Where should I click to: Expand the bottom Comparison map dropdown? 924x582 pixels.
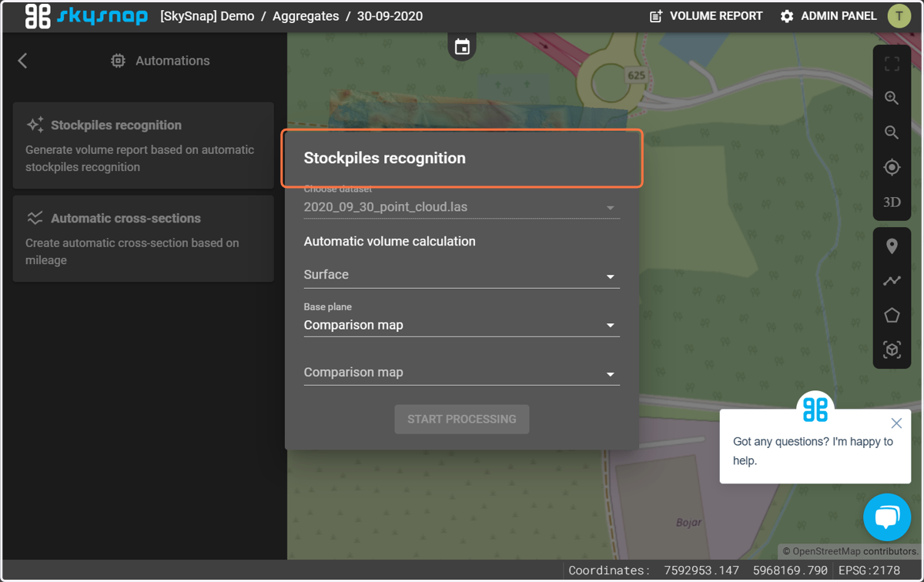pos(462,373)
